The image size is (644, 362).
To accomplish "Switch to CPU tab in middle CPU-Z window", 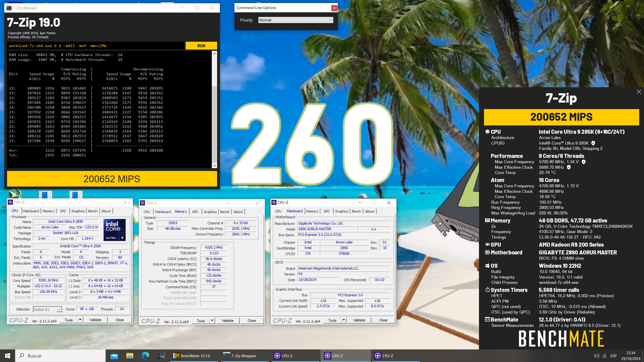I will pos(147,212).
